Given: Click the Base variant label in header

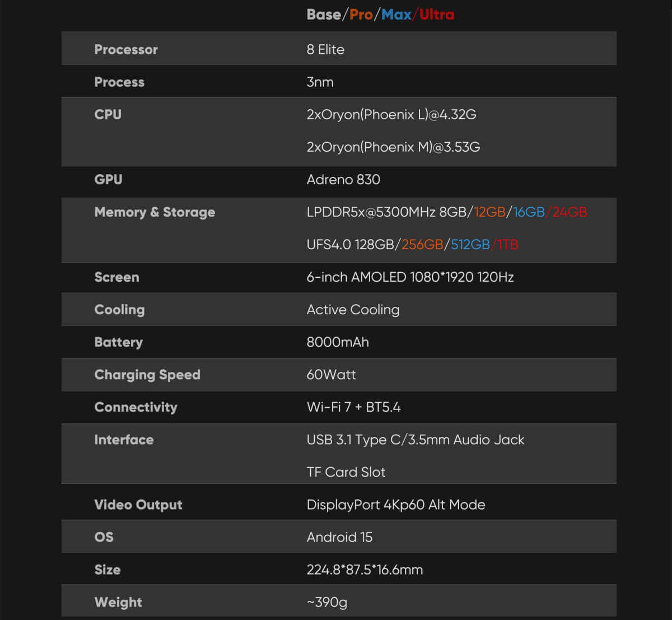Looking at the screenshot, I should [x=324, y=15].
